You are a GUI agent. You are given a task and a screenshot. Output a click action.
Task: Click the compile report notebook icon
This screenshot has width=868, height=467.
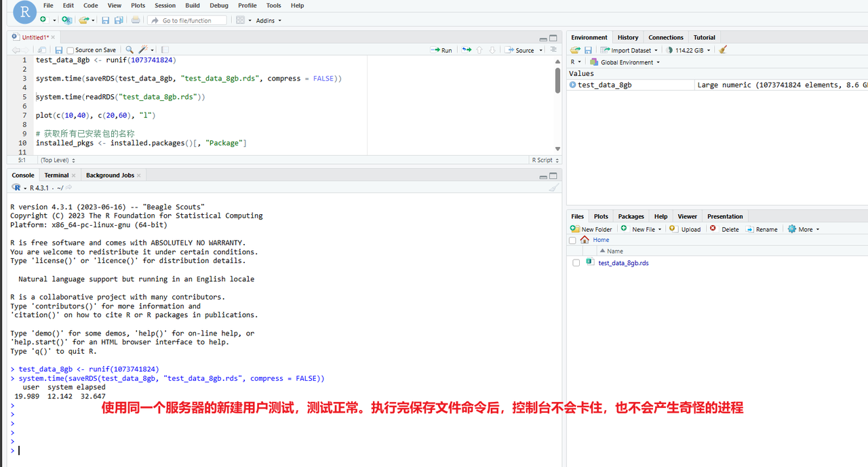pyautogui.click(x=165, y=49)
